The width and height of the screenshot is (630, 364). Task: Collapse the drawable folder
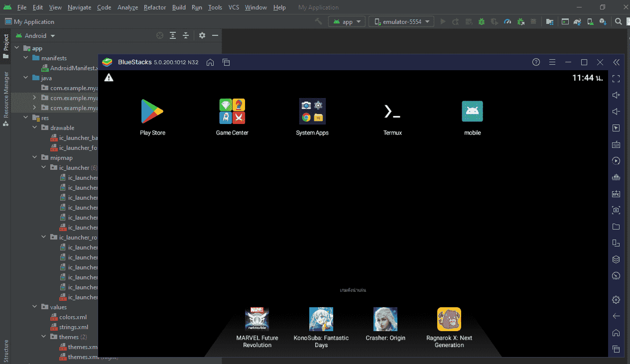tap(35, 128)
